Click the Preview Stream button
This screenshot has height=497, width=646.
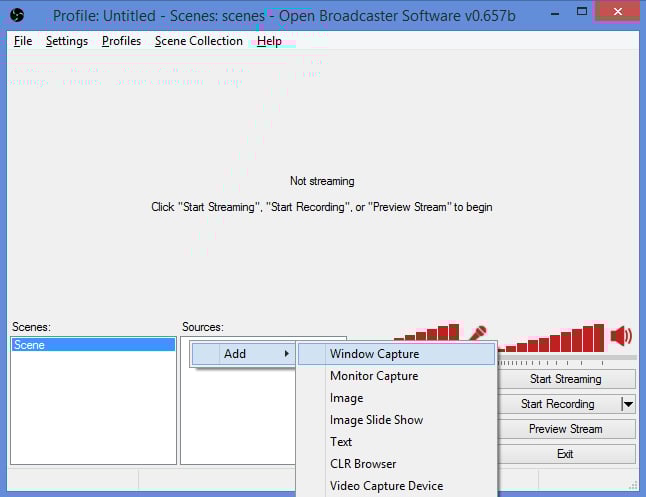point(566,429)
